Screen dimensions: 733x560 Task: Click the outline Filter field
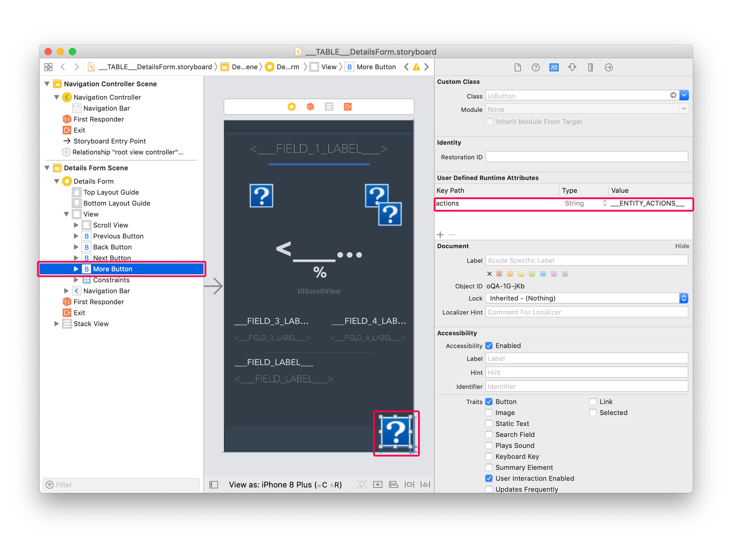coord(121,485)
